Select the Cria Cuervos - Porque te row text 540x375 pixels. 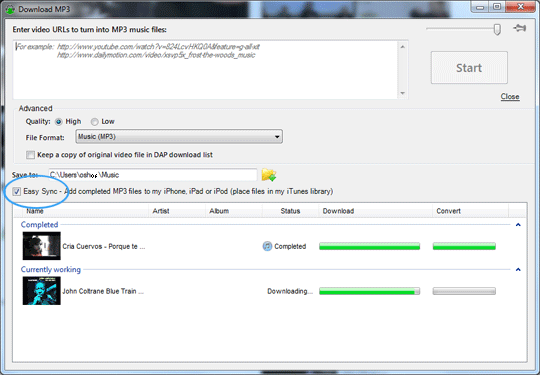(104, 247)
